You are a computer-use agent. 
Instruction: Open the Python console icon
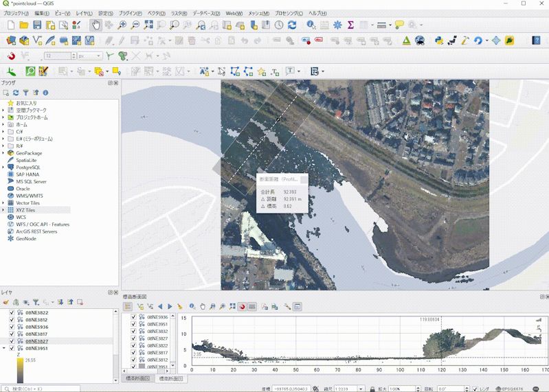[438, 41]
